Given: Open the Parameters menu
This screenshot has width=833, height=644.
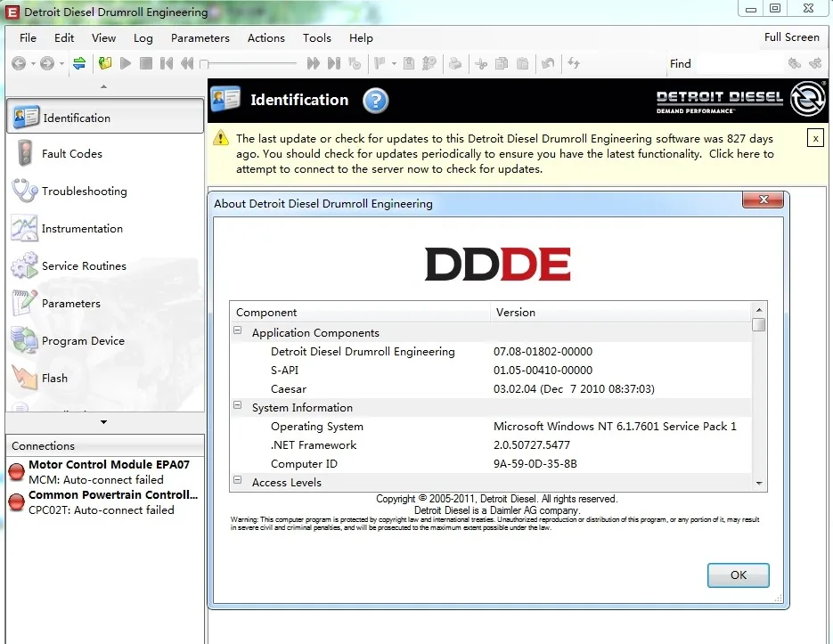Looking at the screenshot, I should pyautogui.click(x=200, y=38).
